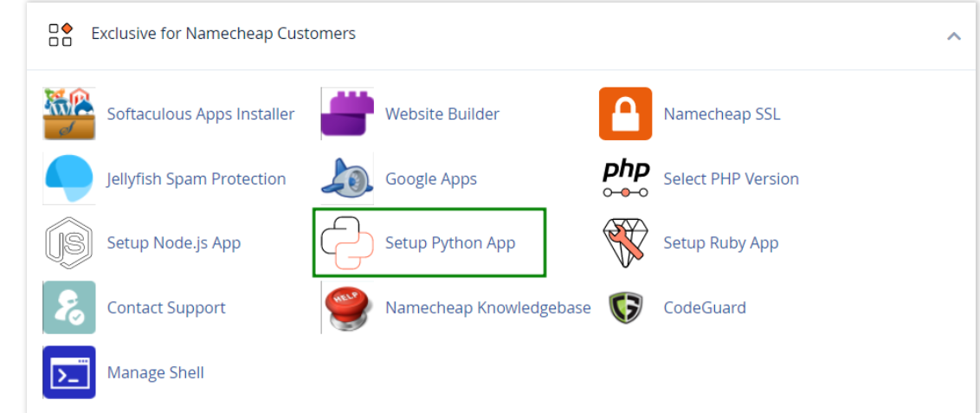Click the Python logo icon

pyautogui.click(x=347, y=243)
